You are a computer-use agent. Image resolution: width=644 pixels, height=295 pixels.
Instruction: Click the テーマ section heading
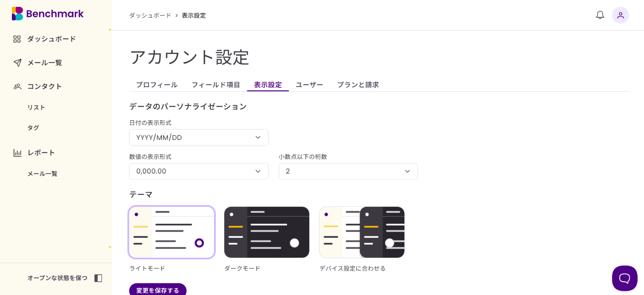pyautogui.click(x=141, y=194)
